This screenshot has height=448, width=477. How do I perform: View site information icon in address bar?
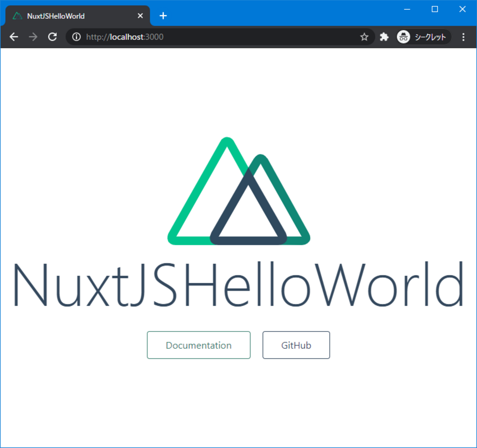76,37
